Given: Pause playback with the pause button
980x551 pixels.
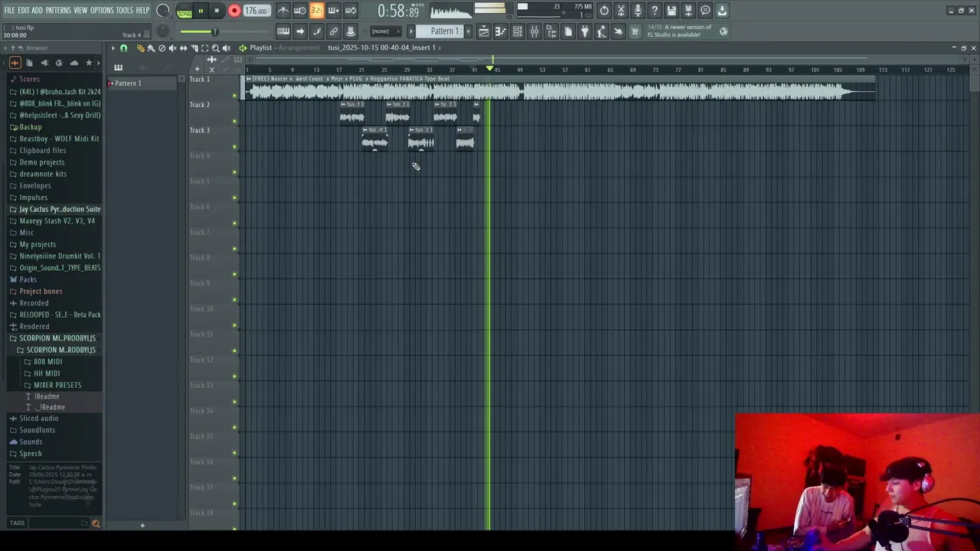Looking at the screenshot, I should pos(201,11).
